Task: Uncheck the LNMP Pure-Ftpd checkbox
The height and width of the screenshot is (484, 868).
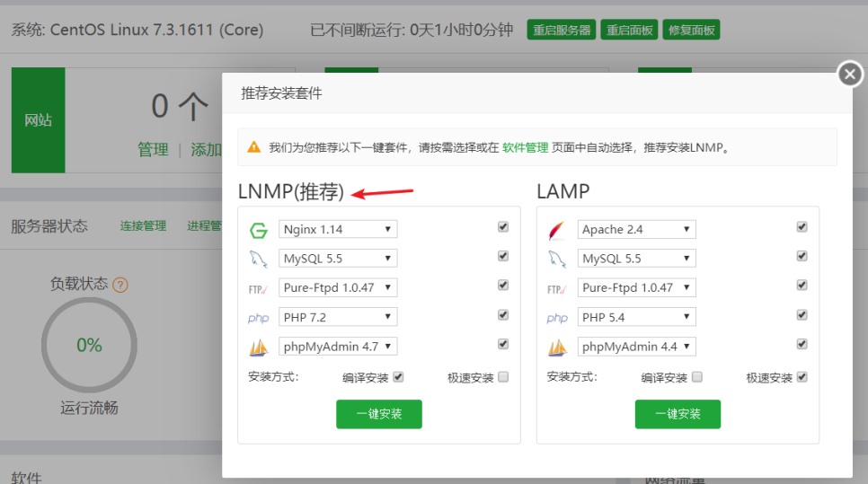Action: tap(503, 285)
